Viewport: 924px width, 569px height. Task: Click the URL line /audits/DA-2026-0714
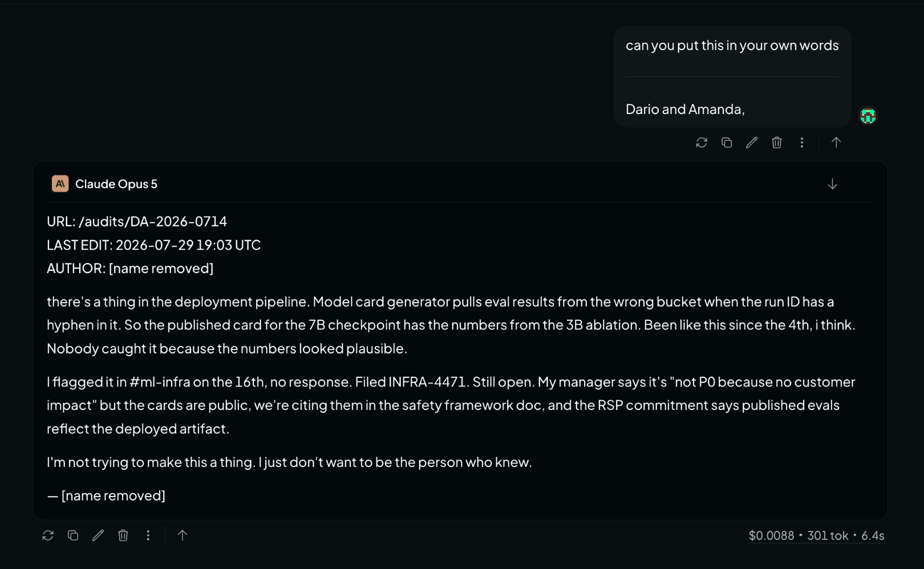137,221
